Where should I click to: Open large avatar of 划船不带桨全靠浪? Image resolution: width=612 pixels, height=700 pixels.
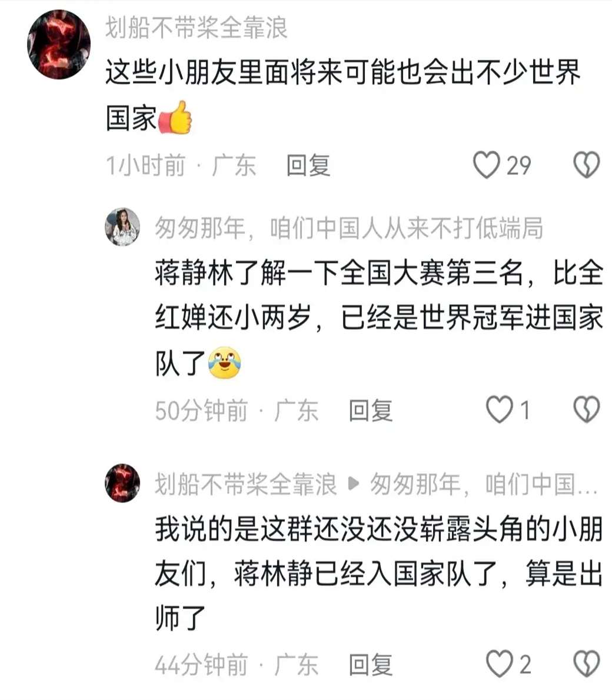pyautogui.click(x=59, y=45)
